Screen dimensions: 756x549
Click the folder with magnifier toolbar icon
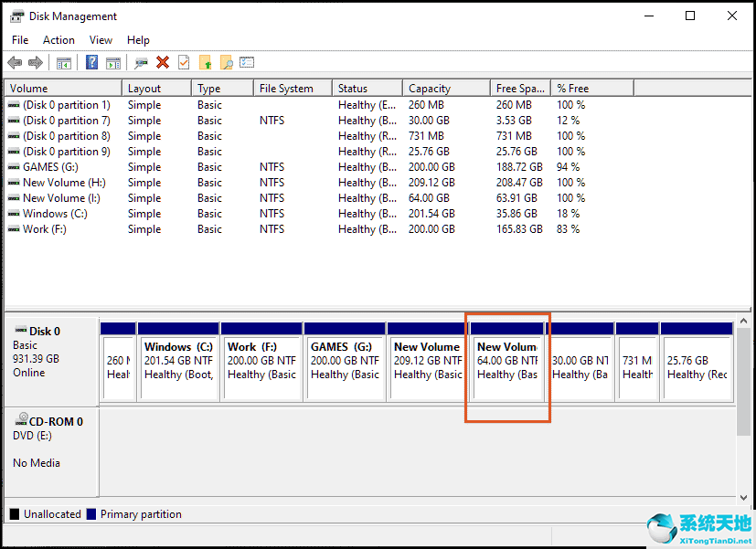pos(228,62)
